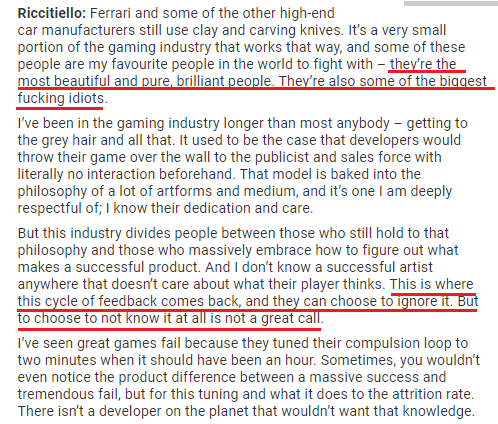
Task: Select the word "Ferrari" in first line
Action: pos(111,14)
